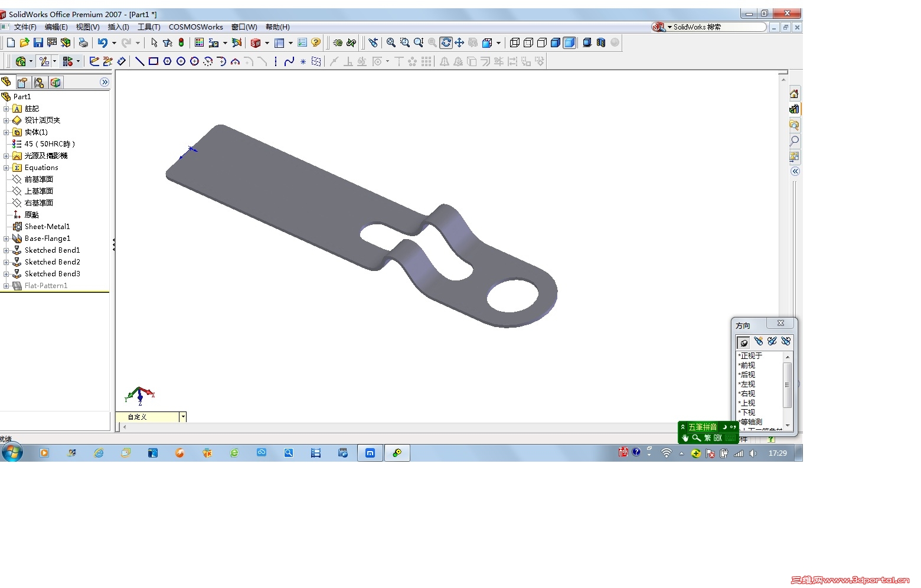Image resolution: width=921 pixels, height=588 pixels.
Task: Expand the FeatureManager panel chevron
Action: pyautogui.click(x=104, y=82)
